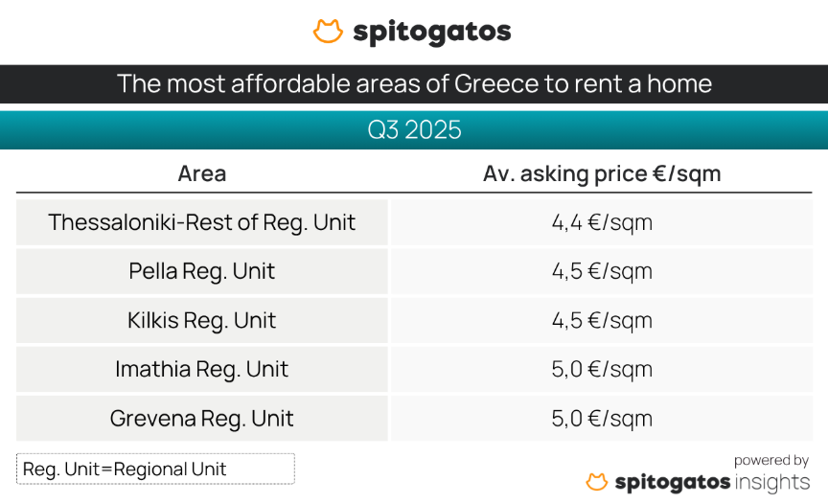The image size is (828, 504).
Task: Select the Grevena Reg. Unit cell
Action: [x=202, y=419]
